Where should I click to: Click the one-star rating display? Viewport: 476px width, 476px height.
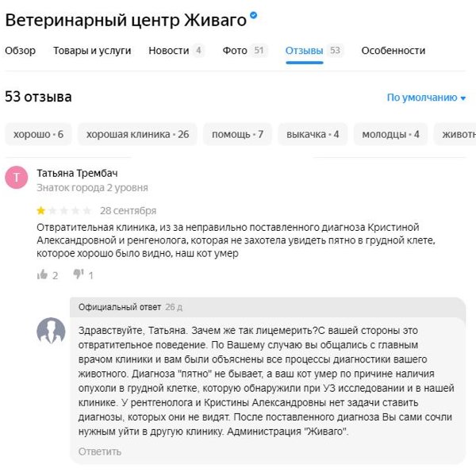[x=64, y=210]
